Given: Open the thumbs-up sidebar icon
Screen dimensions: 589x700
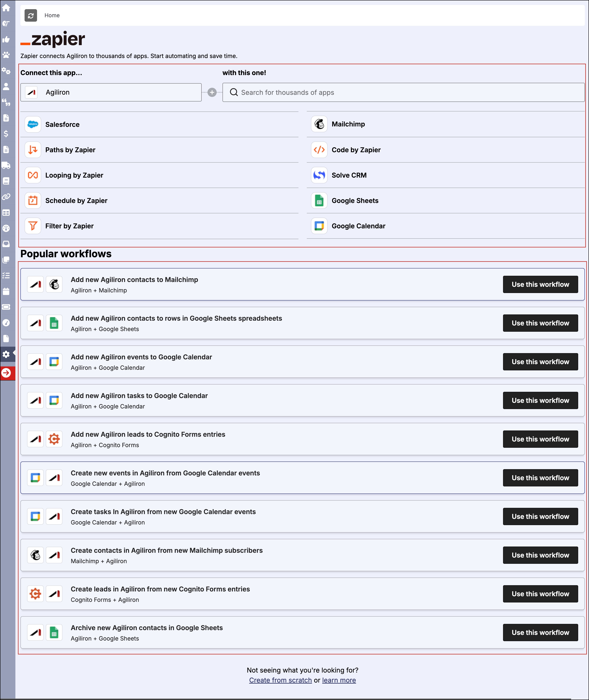Looking at the screenshot, I should (6, 39).
